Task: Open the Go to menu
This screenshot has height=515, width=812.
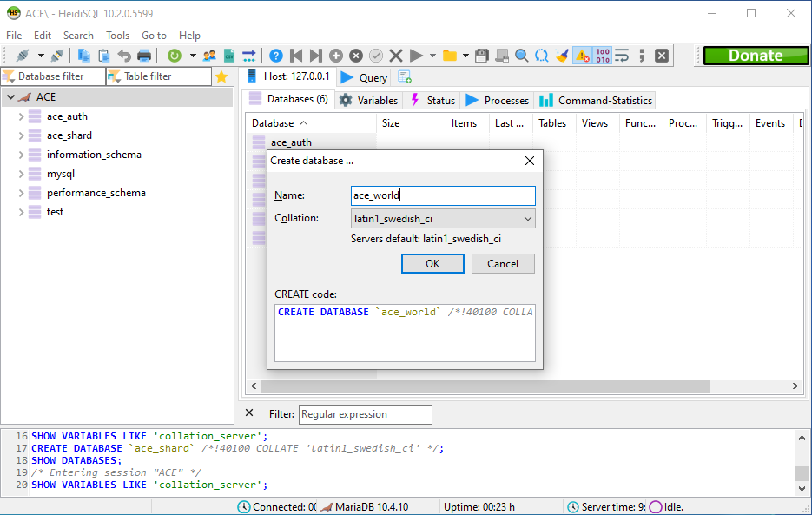Action: (x=154, y=36)
